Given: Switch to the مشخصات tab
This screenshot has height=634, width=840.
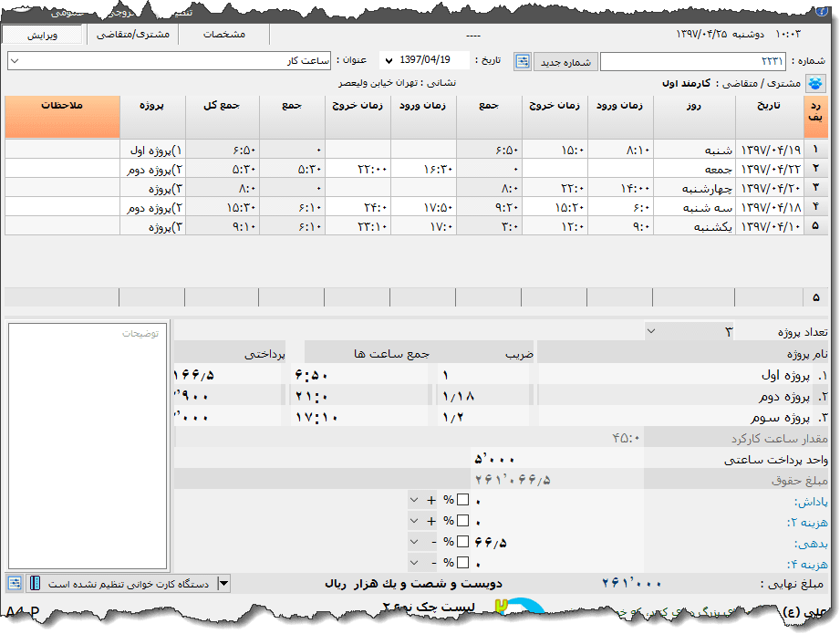Looking at the screenshot, I should pyautogui.click(x=223, y=35).
